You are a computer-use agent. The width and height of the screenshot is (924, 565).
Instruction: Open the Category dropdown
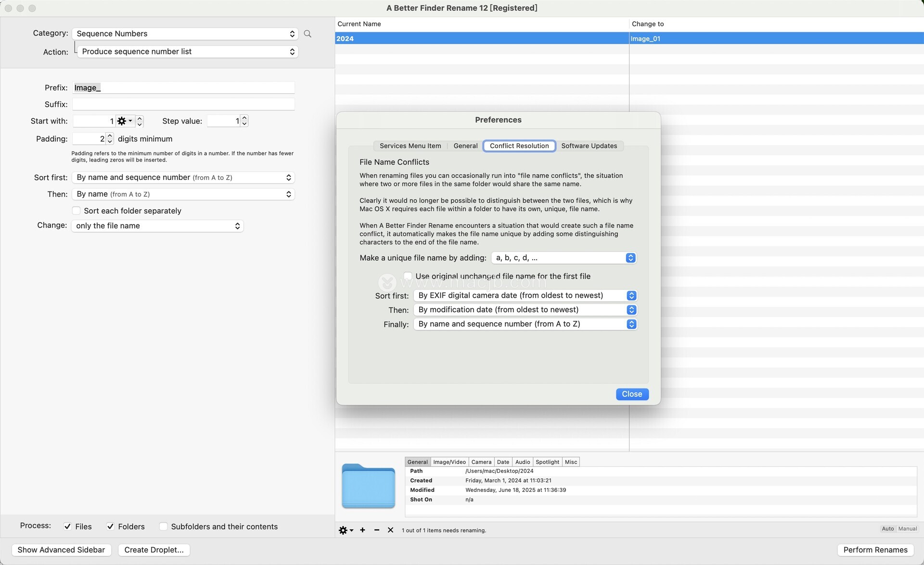coord(185,34)
